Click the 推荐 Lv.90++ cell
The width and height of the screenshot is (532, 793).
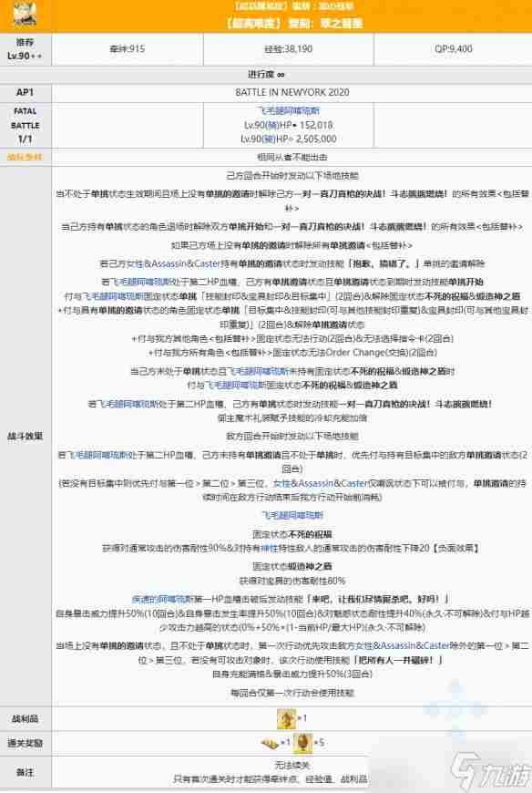coord(25,49)
